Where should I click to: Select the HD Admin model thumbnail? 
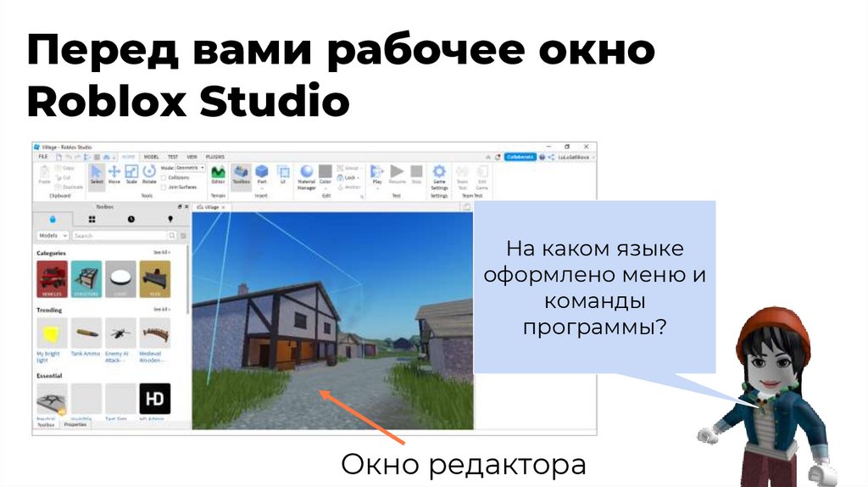155,399
